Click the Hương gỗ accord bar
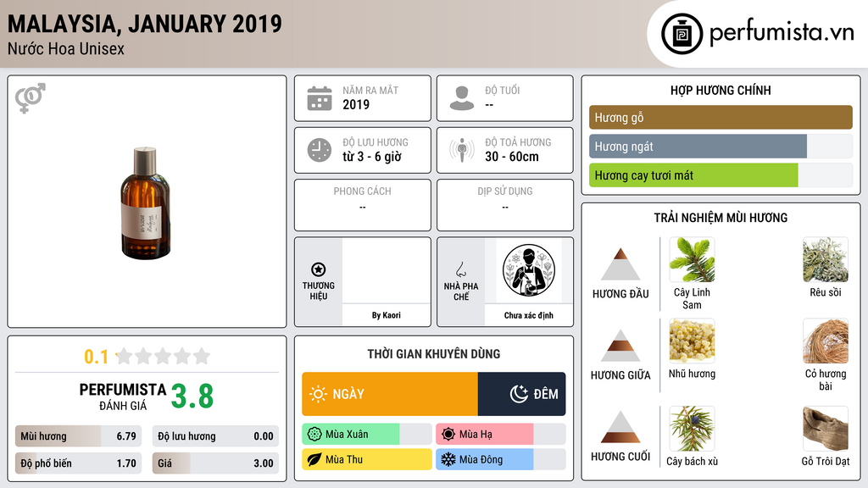The width and height of the screenshot is (868, 488). click(721, 117)
